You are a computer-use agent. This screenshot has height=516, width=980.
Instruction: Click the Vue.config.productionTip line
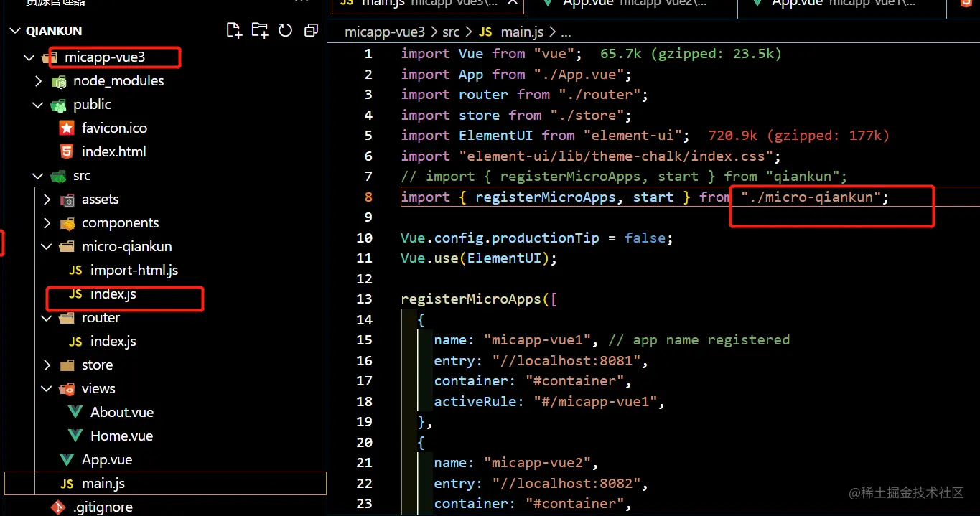coord(537,238)
